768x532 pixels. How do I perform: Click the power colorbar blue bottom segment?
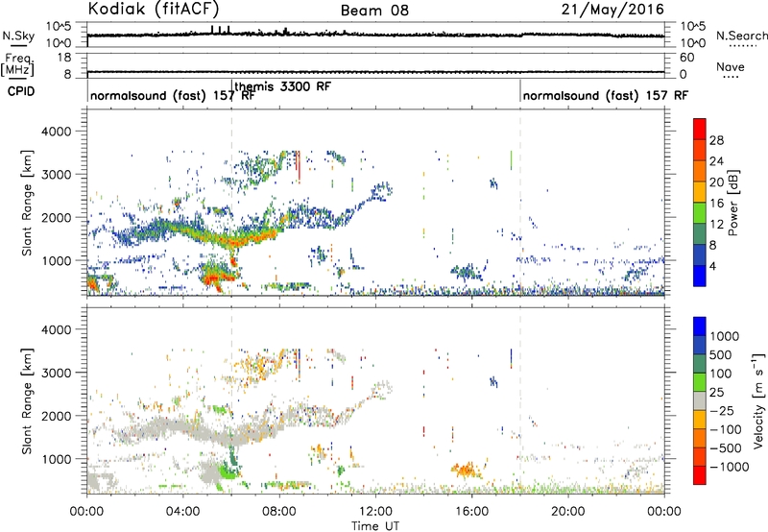(x=700, y=276)
